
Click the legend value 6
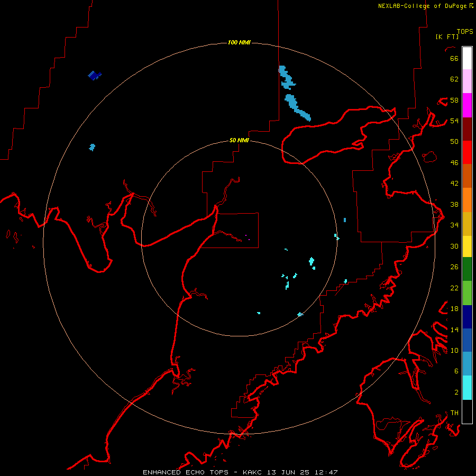(456, 371)
